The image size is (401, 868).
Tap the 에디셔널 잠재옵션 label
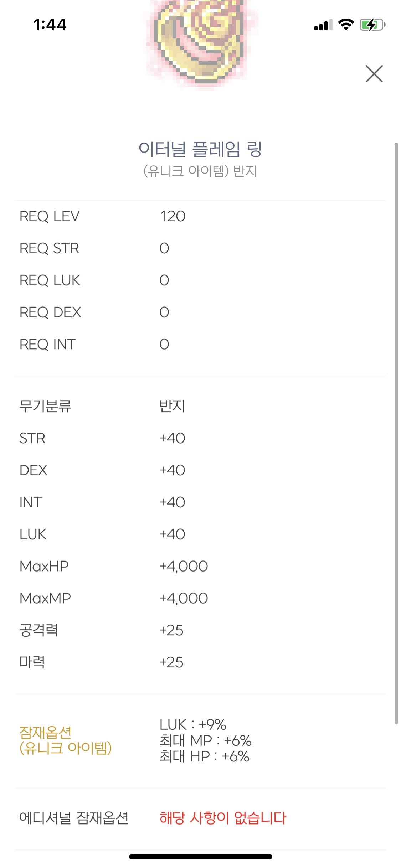coord(74,818)
